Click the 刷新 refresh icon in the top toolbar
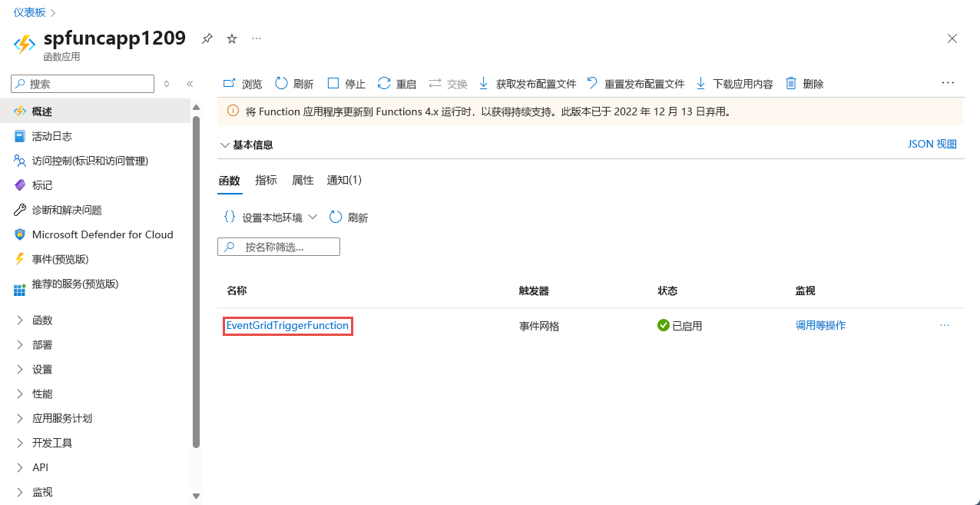980x505 pixels. (x=281, y=84)
